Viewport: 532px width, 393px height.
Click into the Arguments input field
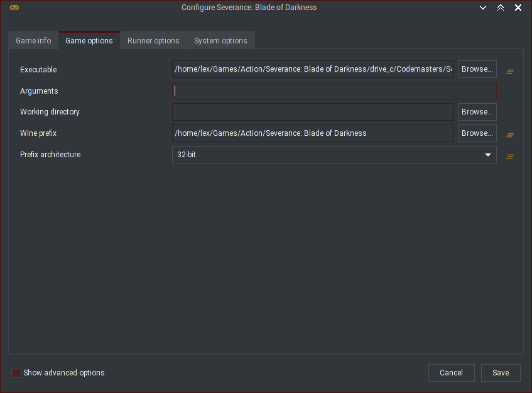coord(334,91)
